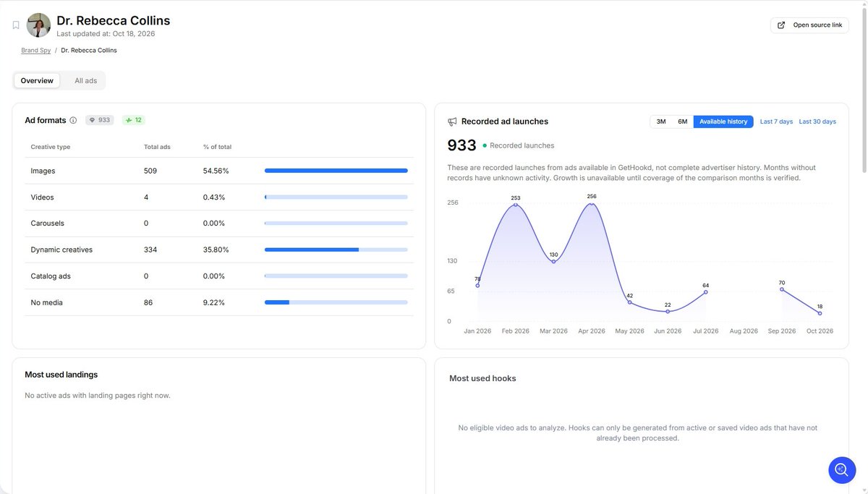Image resolution: width=868 pixels, height=494 pixels.
Task: Filter launches to Last 7 days
Action: click(776, 122)
